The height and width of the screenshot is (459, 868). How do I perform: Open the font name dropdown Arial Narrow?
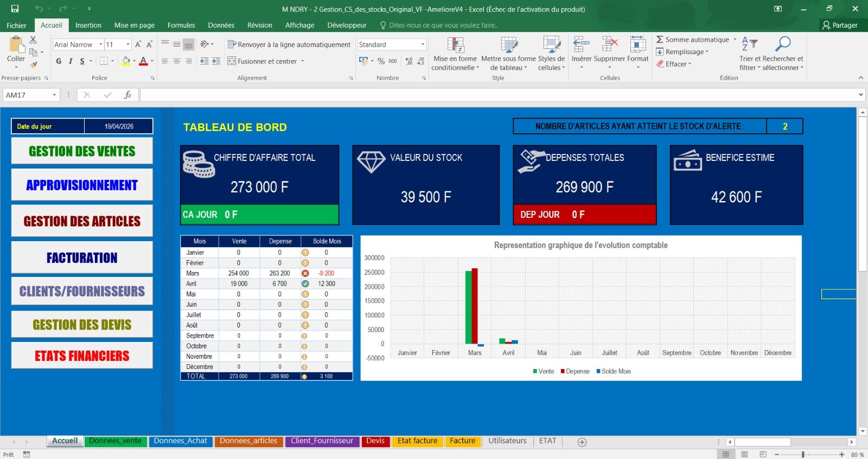100,44
